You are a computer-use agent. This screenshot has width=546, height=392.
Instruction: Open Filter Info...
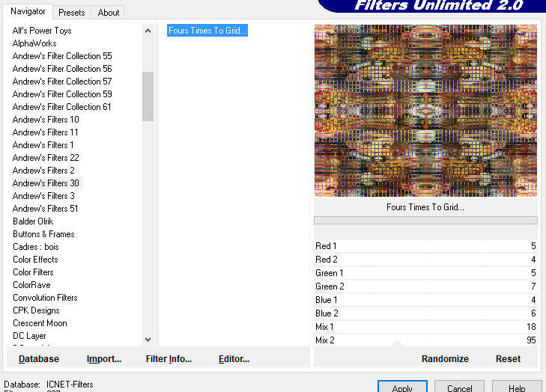click(x=169, y=358)
